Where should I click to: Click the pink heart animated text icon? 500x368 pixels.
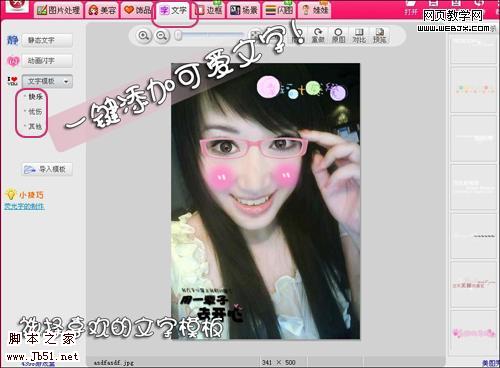[x=13, y=61]
